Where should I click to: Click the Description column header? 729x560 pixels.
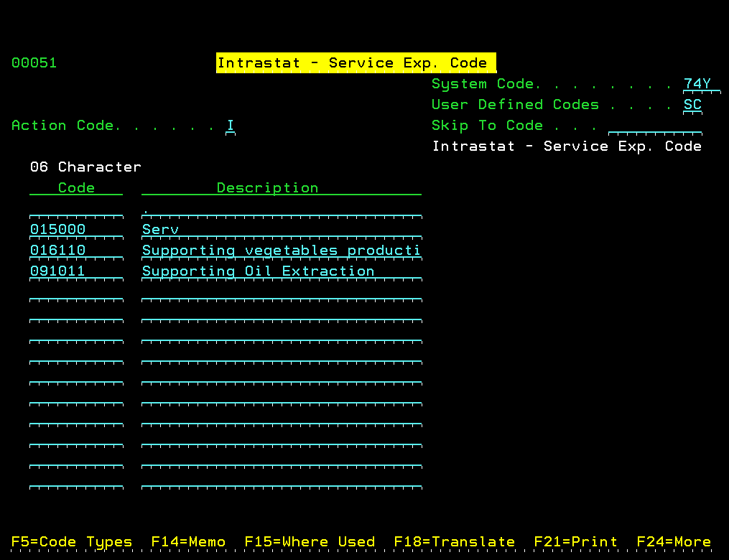click(x=282, y=188)
